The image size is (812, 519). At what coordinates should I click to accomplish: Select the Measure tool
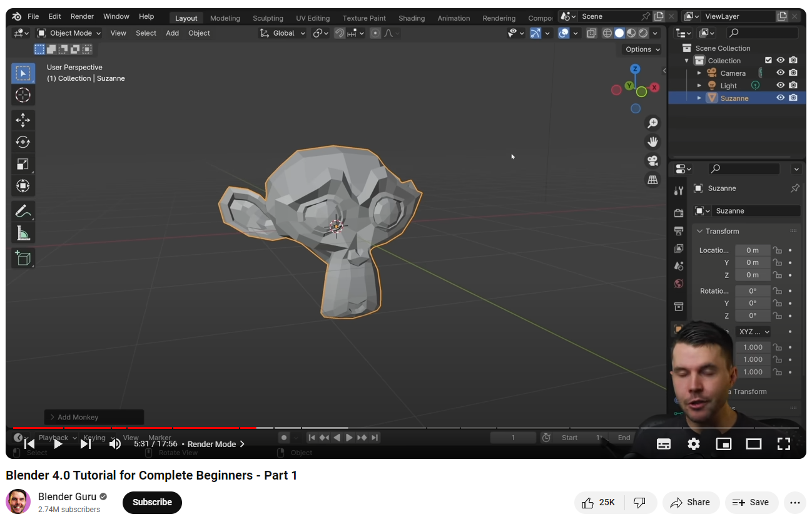pyautogui.click(x=23, y=234)
